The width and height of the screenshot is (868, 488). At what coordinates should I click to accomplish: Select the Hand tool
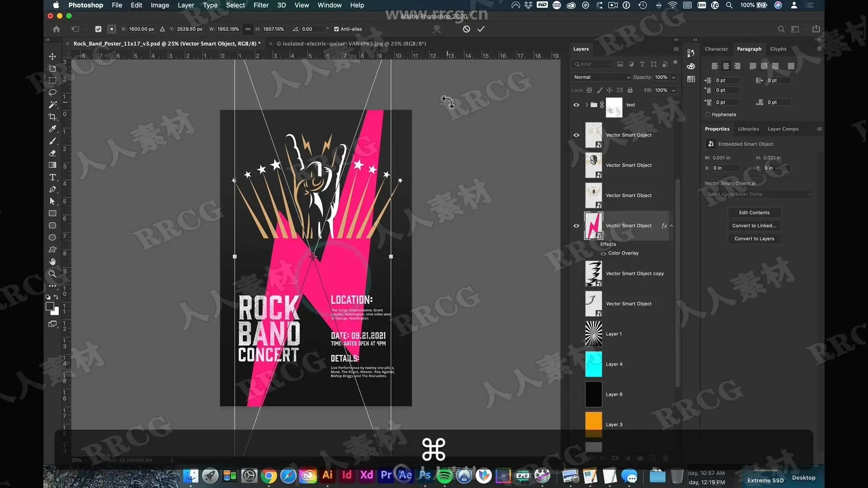pyautogui.click(x=52, y=262)
